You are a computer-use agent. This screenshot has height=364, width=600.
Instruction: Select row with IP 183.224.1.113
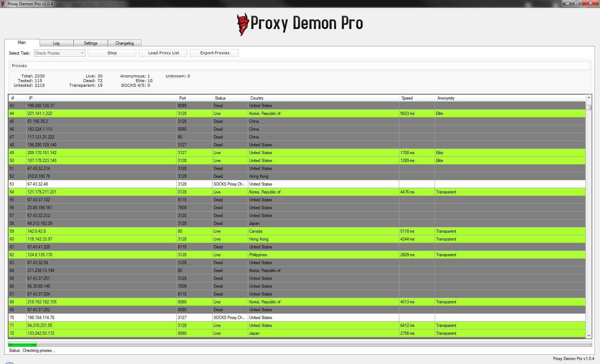pos(297,129)
